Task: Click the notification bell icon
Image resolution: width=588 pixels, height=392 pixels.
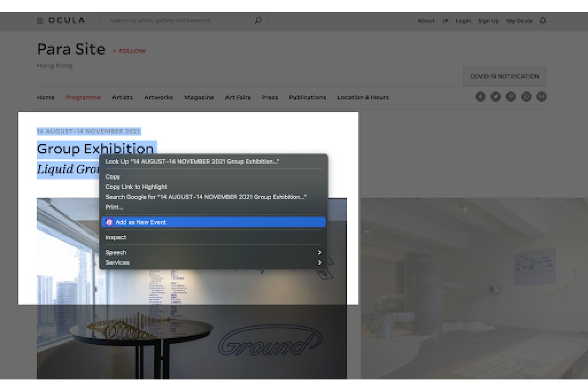Action: pyautogui.click(x=543, y=20)
